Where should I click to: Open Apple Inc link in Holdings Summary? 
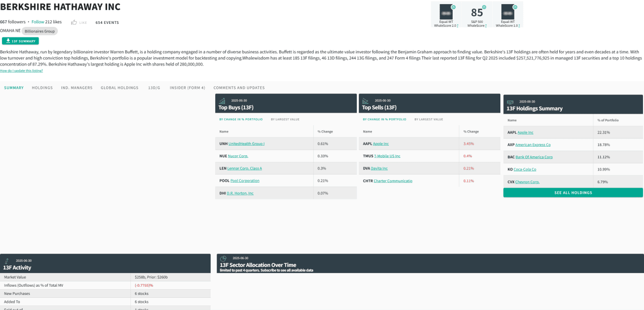pyautogui.click(x=525, y=132)
